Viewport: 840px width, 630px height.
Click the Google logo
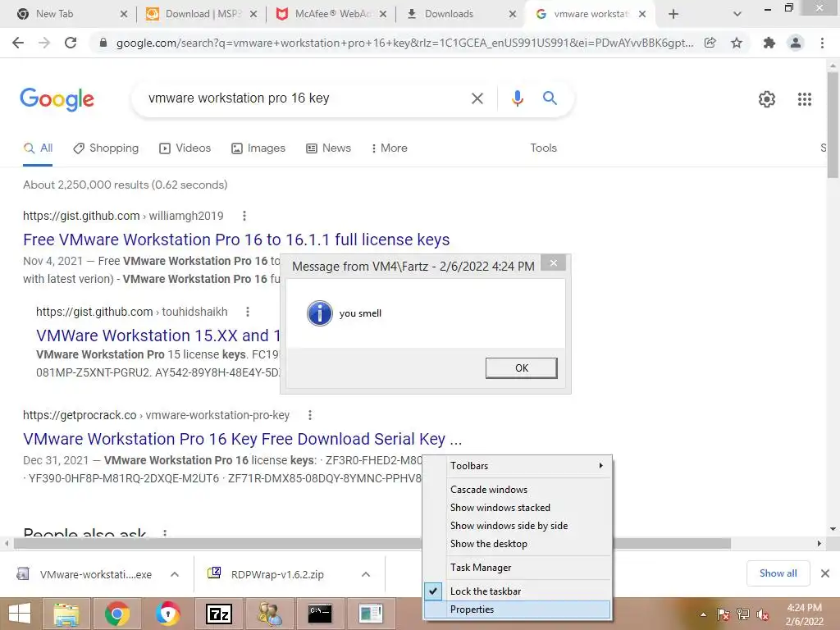(x=57, y=99)
